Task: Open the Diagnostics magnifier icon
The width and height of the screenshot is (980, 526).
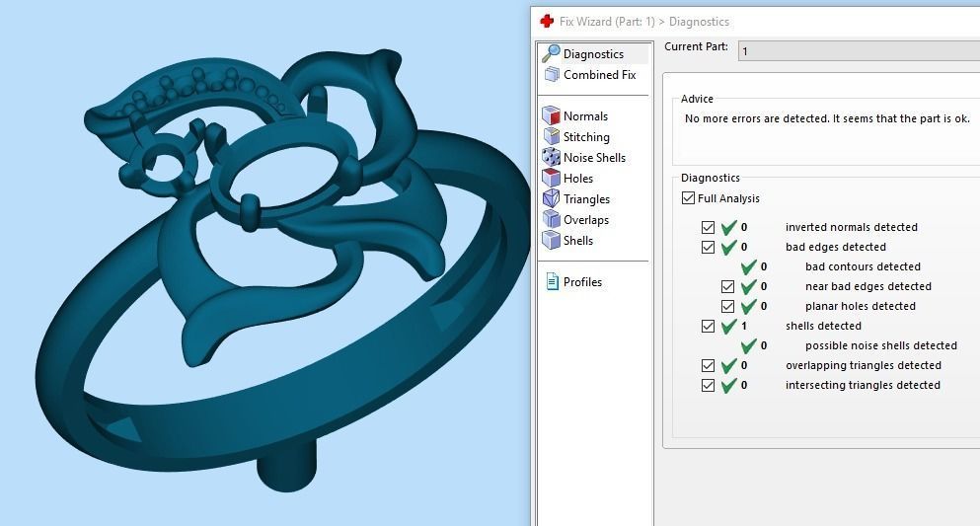Action: coord(551,53)
